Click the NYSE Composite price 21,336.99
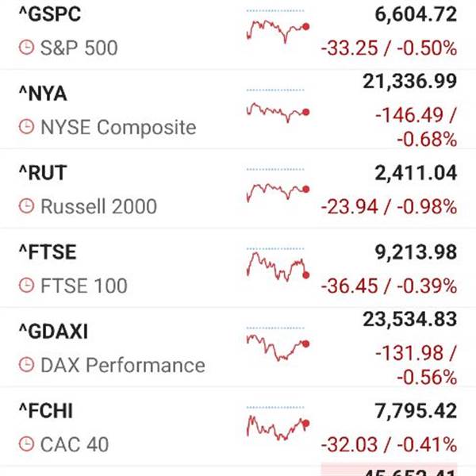Viewport: 476px width, 476px height. 409,81
